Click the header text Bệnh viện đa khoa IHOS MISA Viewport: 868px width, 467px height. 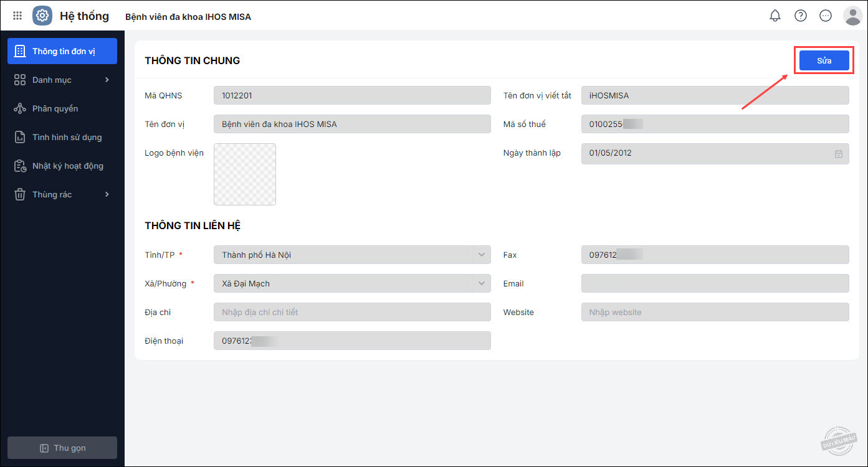coord(188,17)
